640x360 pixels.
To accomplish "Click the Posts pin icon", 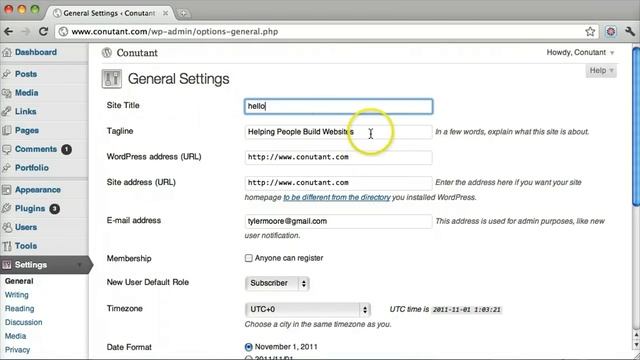I will pyautogui.click(x=7, y=74).
